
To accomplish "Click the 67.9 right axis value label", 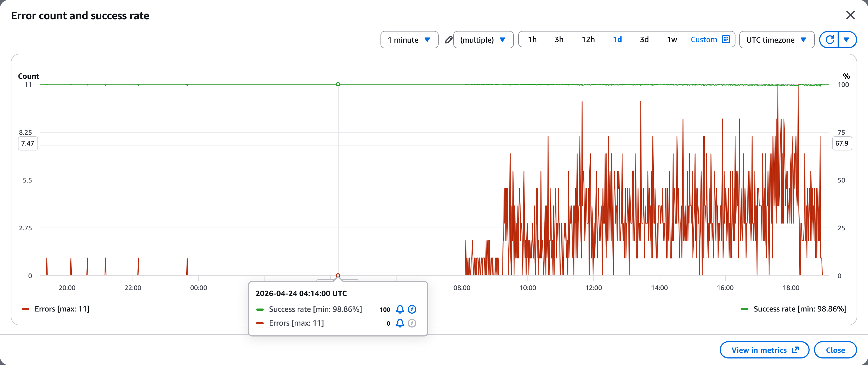I will pos(842,143).
